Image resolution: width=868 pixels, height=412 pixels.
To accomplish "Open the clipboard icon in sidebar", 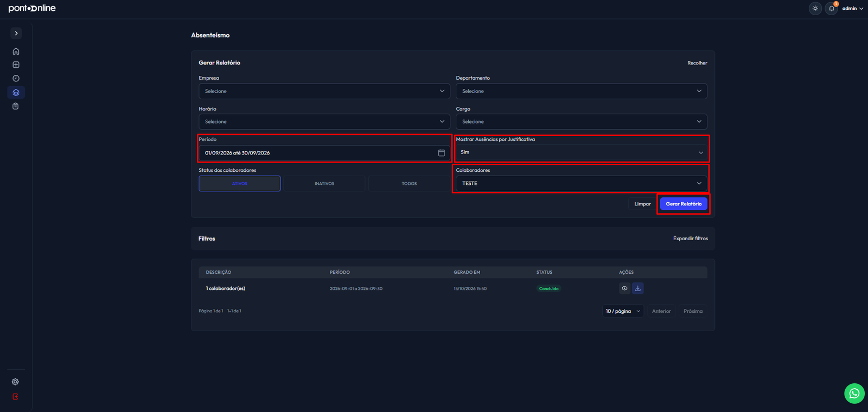I will [16, 106].
